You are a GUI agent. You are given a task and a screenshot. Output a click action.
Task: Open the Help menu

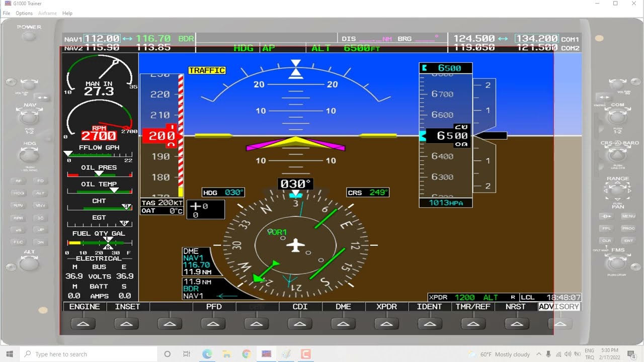tap(67, 13)
